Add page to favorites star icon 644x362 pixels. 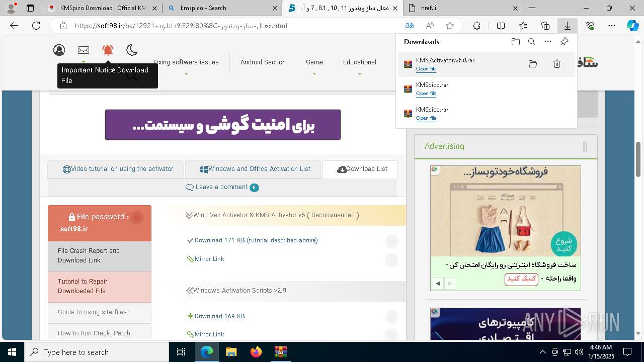(x=450, y=26)
